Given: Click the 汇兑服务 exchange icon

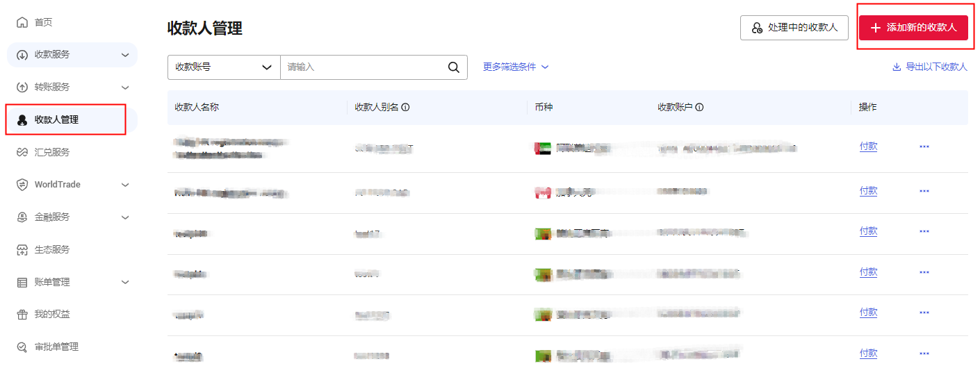Looking at the screenshot, I should click(22, 152).
